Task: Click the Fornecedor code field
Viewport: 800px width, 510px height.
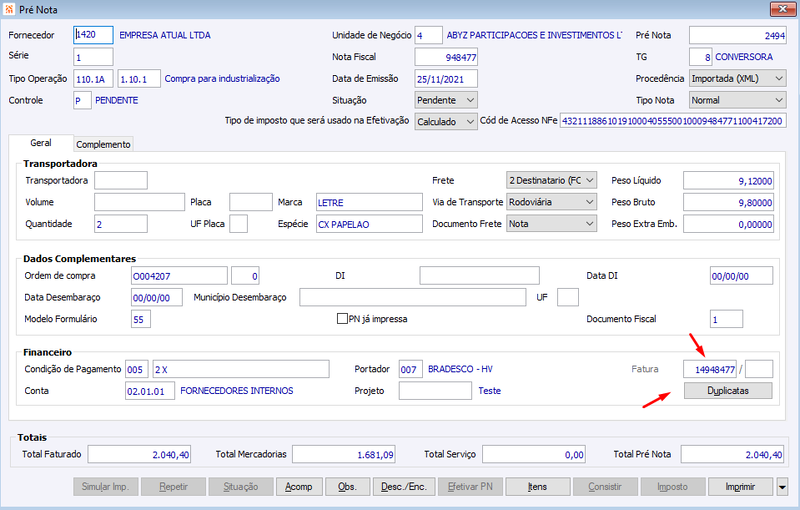Action: (x=93, y=35)
